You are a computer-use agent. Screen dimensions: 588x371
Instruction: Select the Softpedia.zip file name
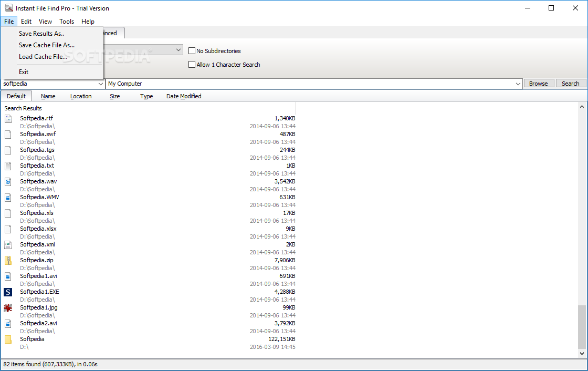(36, 260)
